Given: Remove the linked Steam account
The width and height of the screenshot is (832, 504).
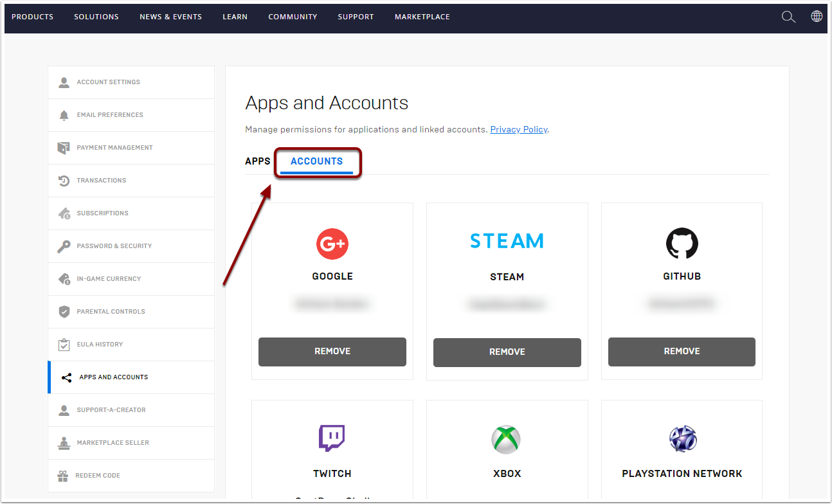Looking at the screenshot, I should (x=507, y=352).
